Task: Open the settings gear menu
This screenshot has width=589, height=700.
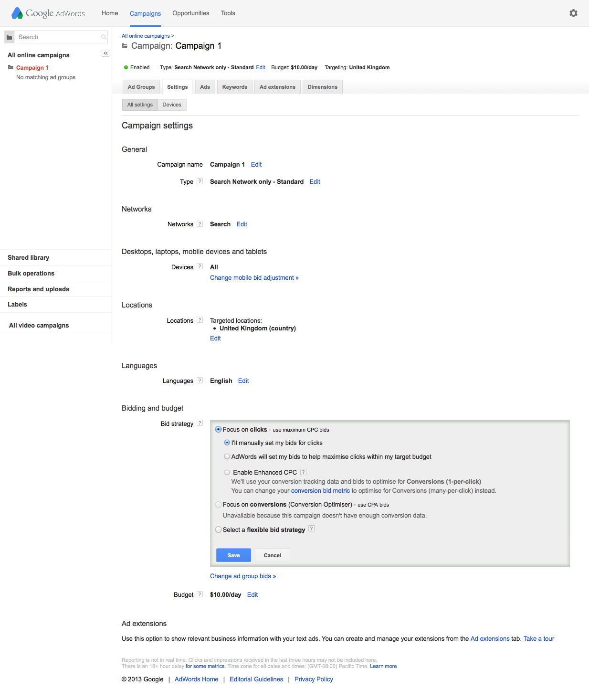Action: (x=573, y=13)
